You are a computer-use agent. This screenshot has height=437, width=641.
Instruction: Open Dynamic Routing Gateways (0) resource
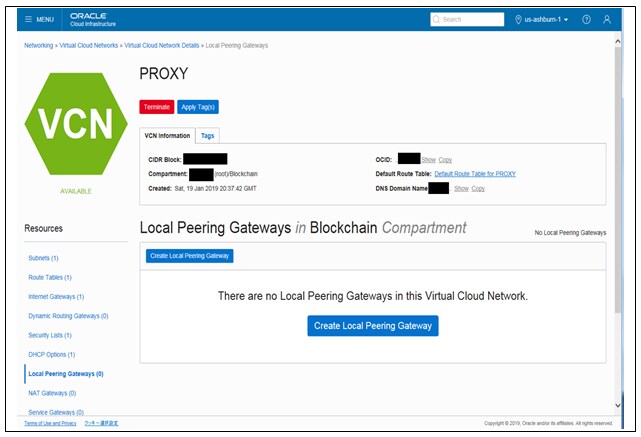[68, 316]
